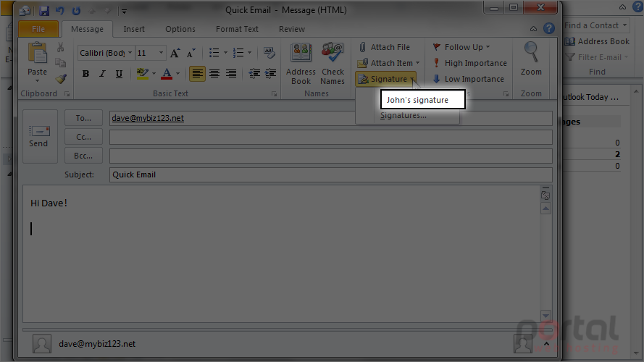Click the To... button
The image size is (644, 362).
83,118
